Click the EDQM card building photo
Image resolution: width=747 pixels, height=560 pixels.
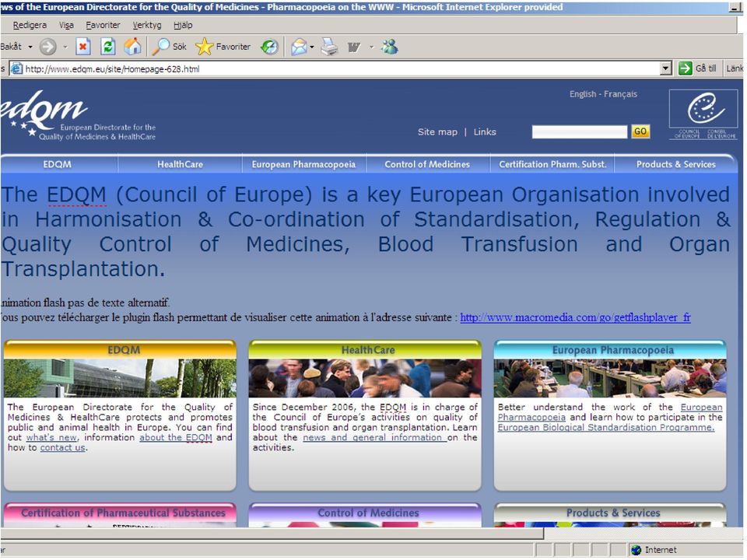click(120, 378)
